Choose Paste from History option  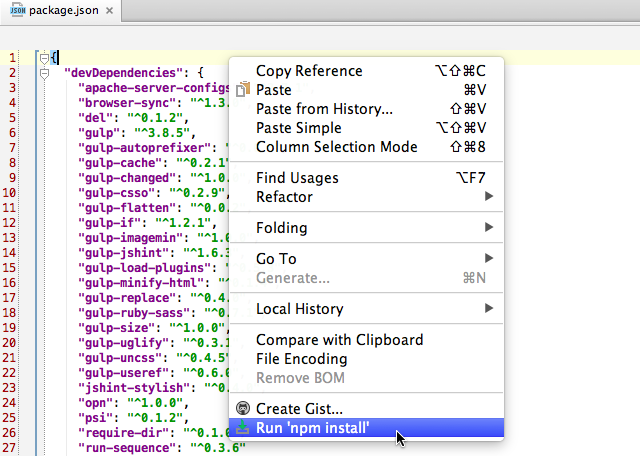tap(324, 109)
